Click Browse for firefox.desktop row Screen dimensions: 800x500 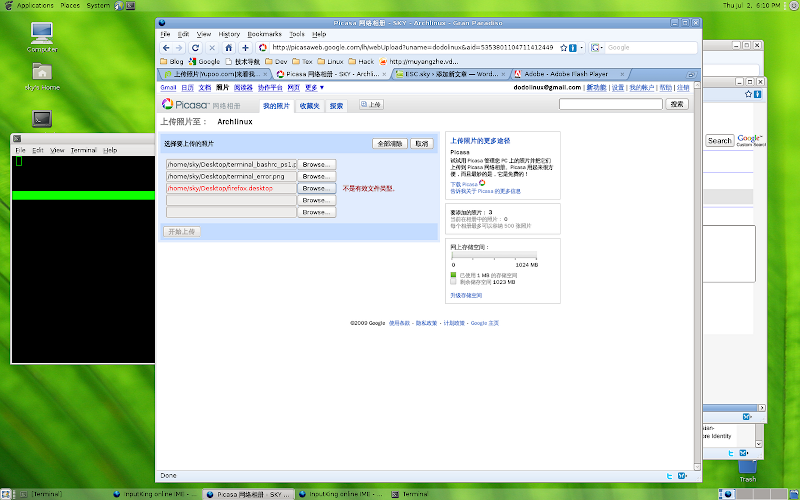[x=316, y=188]
